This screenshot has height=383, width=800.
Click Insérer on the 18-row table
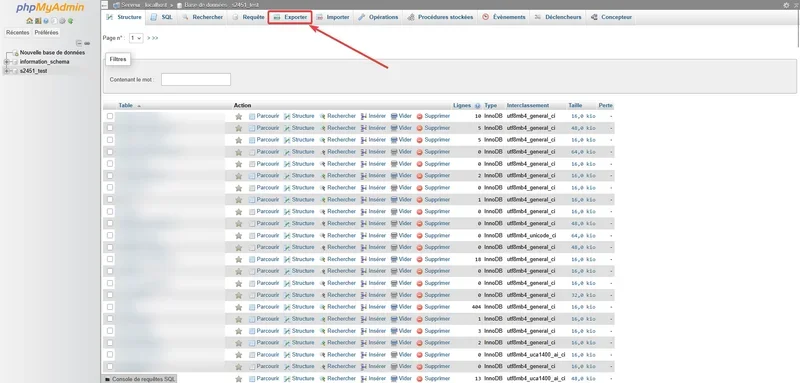[373, 259]
